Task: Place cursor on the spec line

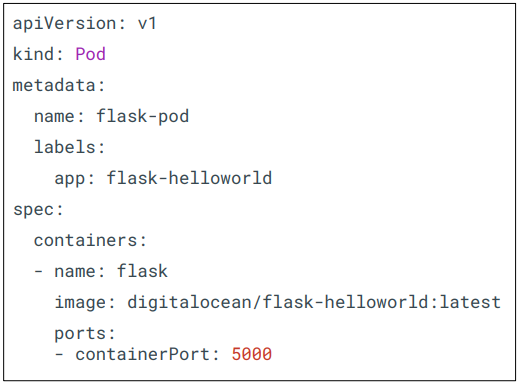Action: pyautogui.click(x=38, y=210)
